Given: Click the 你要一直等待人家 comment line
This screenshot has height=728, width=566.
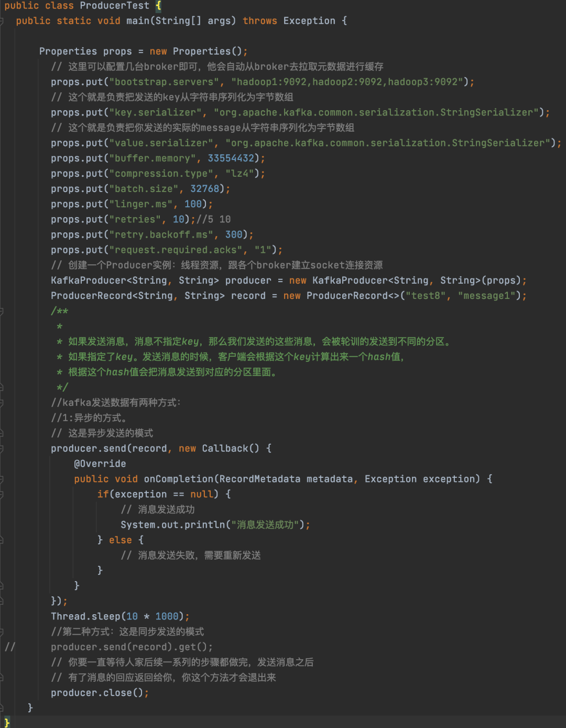Looking at the screenshot, I should (182, 662).
